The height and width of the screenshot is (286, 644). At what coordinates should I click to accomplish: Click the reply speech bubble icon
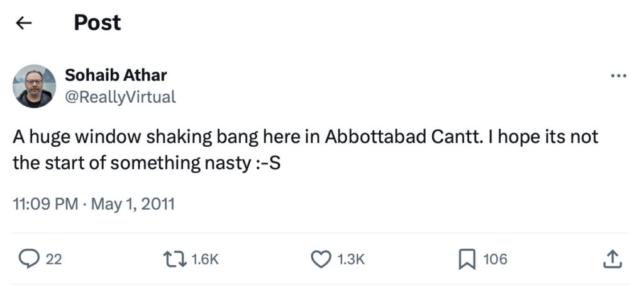tap(29, 259)
